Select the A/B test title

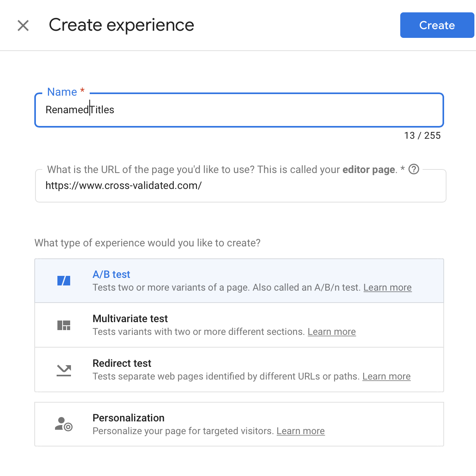click(111, 274)
